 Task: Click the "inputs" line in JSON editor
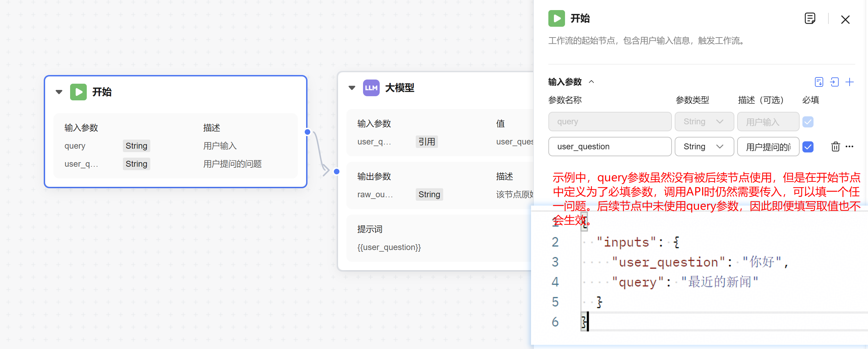[638, 242]
